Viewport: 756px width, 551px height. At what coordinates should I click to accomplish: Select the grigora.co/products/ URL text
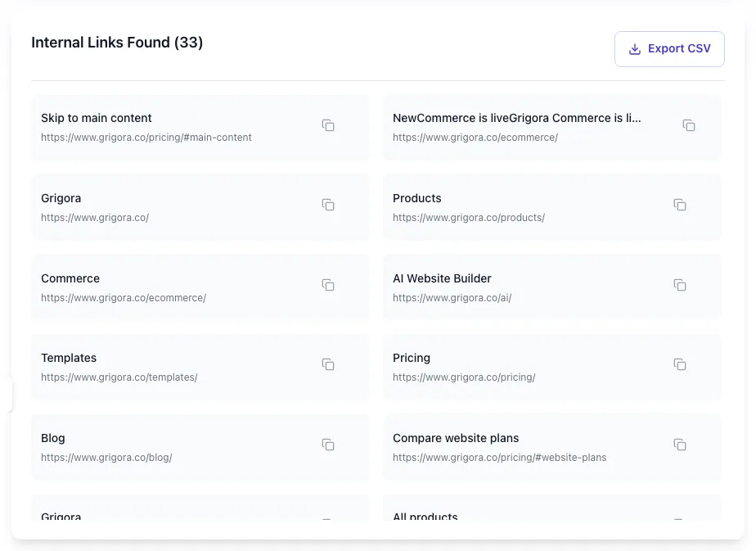pyautogui.click(x=469, y=218)
